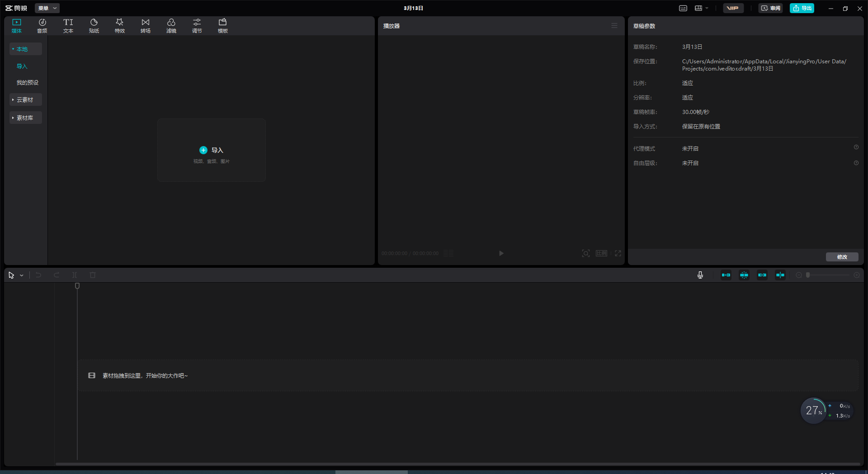Play the preview in the player
868x474 pixels.
point(501,253)
